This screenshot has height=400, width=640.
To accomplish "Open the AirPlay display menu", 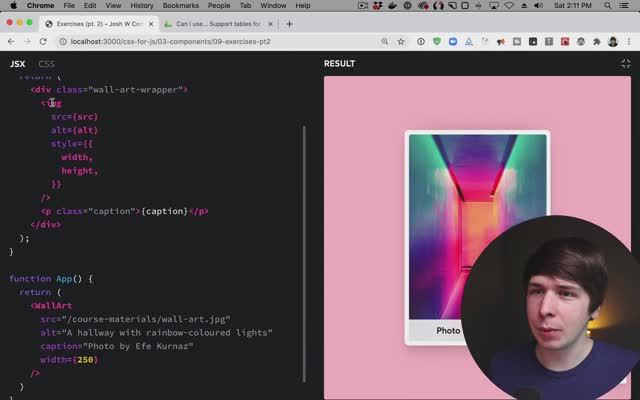I will 494,6.
